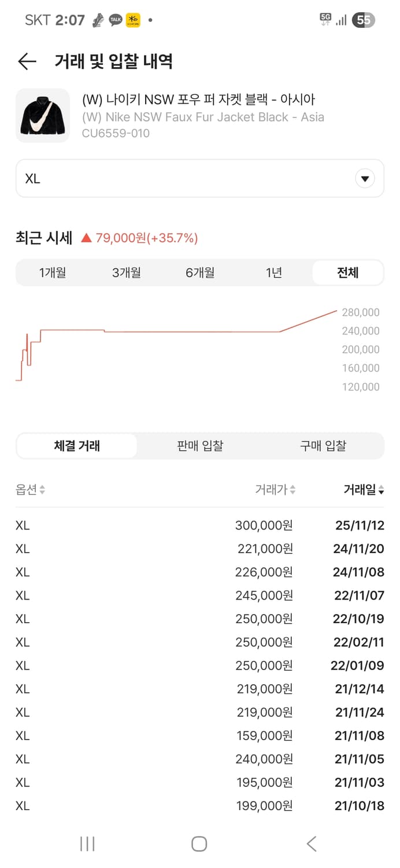This screenshot has width=400, height=868.
Task: Select the 1년 chart period tab
Action: [273, 273]
